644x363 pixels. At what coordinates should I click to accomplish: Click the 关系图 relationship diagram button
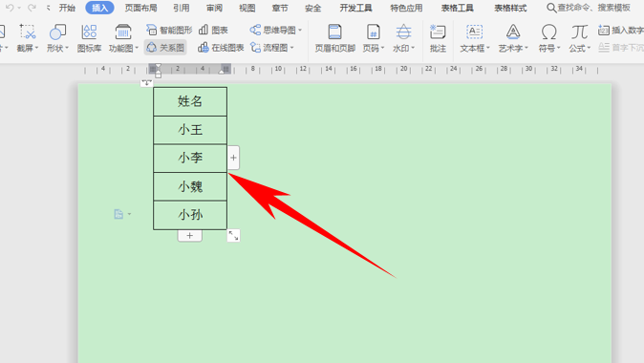165,48
